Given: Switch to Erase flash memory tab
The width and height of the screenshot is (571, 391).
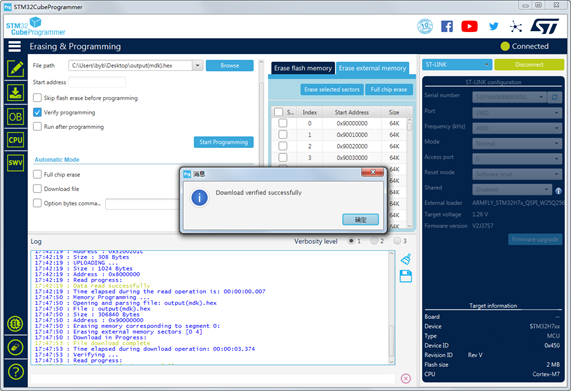Looking at the screenshot, I should coord(303,68).
